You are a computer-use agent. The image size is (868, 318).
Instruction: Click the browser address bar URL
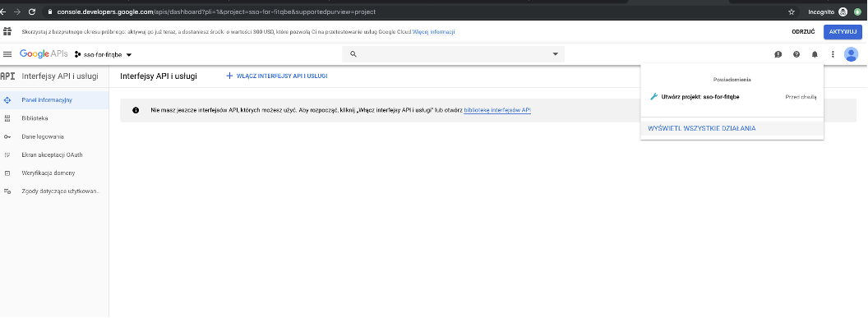[216, 12]
